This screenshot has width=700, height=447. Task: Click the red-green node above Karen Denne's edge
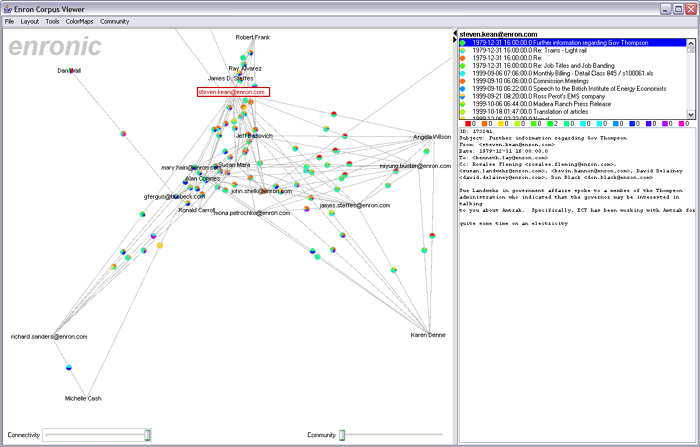(432, 235)
